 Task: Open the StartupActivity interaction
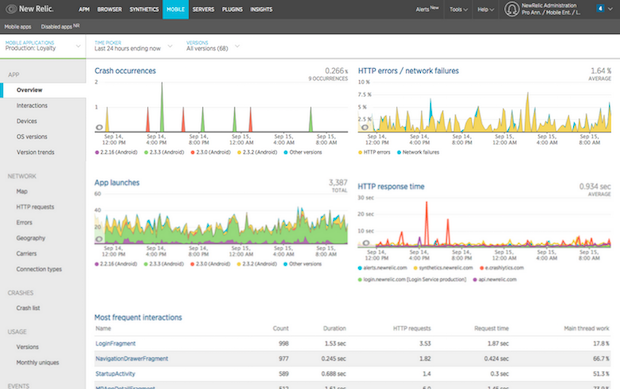[115, 374]
